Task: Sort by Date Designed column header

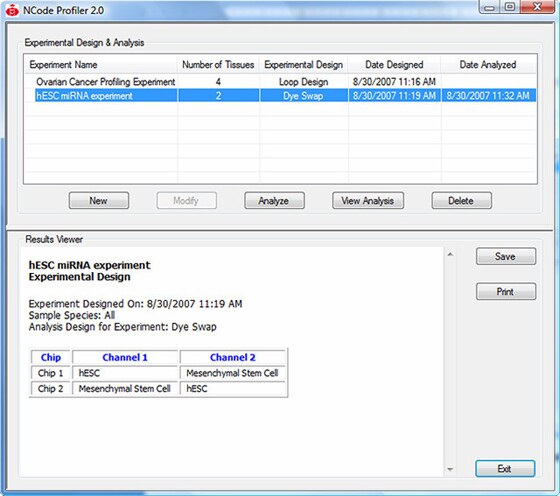Action: pyautogui.click(x=394, y=65)
